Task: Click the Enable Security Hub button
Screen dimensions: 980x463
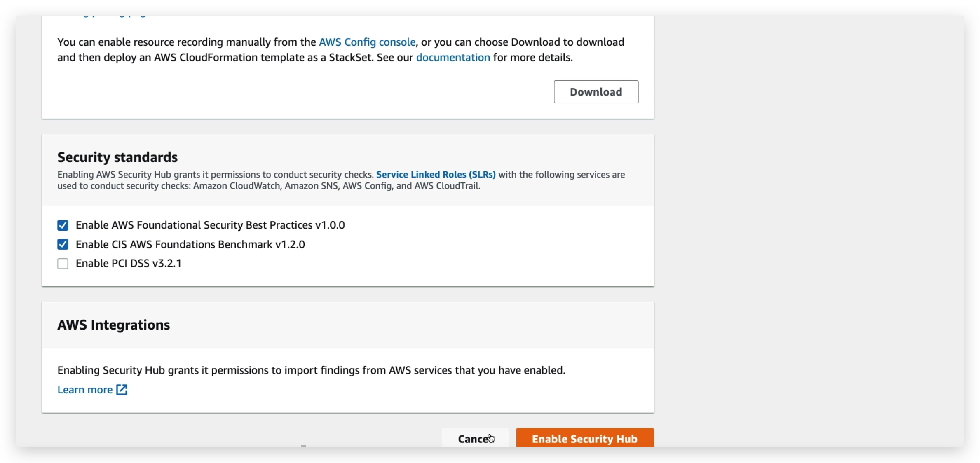Action: 584,439
